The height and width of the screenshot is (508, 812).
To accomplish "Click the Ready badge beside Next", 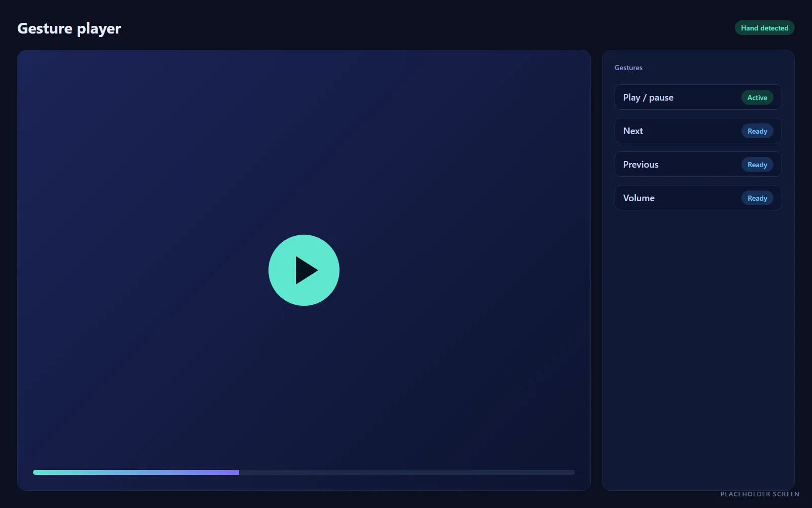I will point(757,131).
